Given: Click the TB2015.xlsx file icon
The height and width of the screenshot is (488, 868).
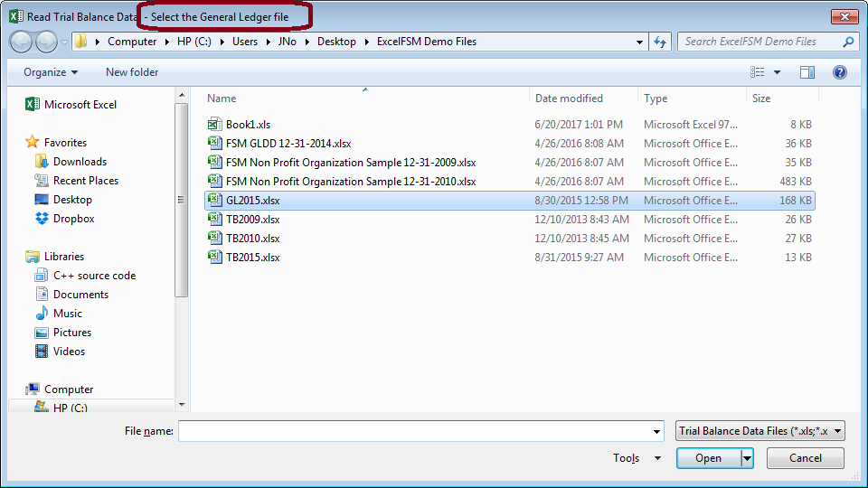Looking at the screenshot, I should [x=215, y=258].
